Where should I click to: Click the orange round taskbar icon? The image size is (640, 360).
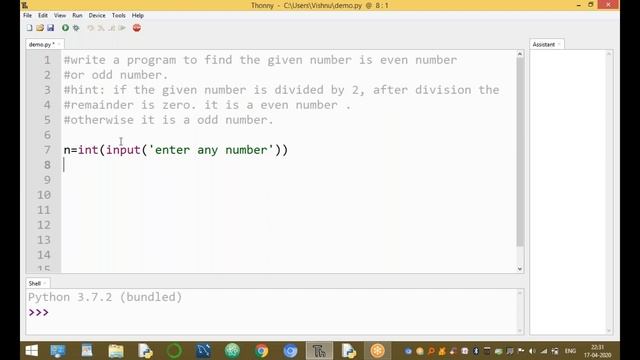click(x=378, y=351)
